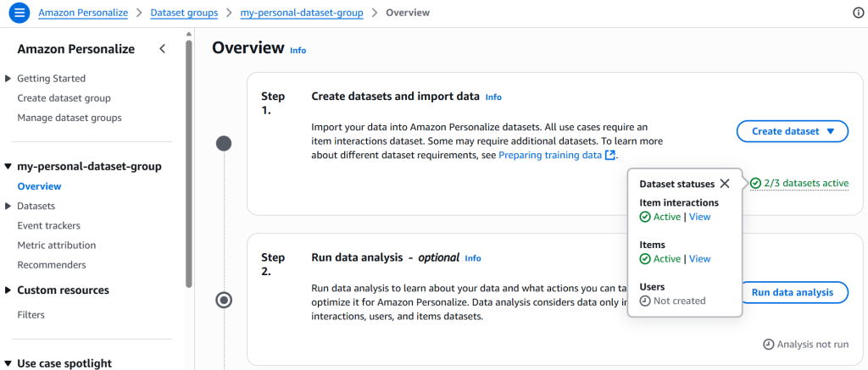Click the 'Not created' Users status text
The width and height of the screenshot is (868, 370).
679,301
